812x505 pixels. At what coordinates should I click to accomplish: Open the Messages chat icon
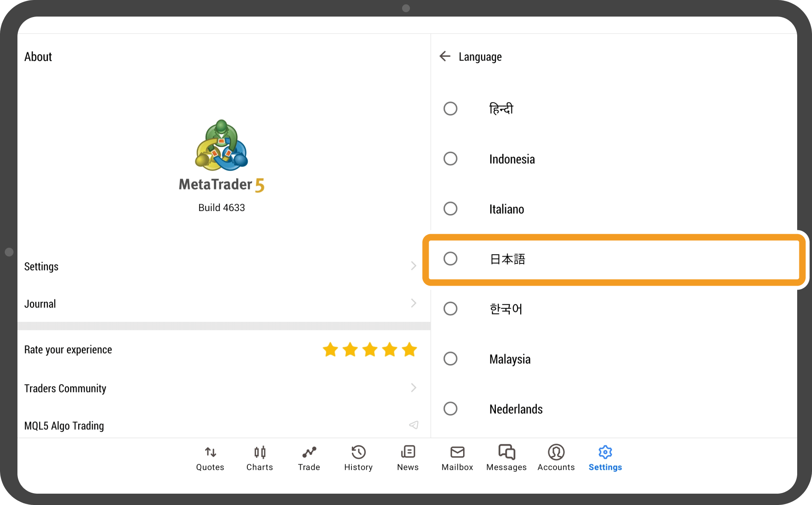[x=506, y=452]
